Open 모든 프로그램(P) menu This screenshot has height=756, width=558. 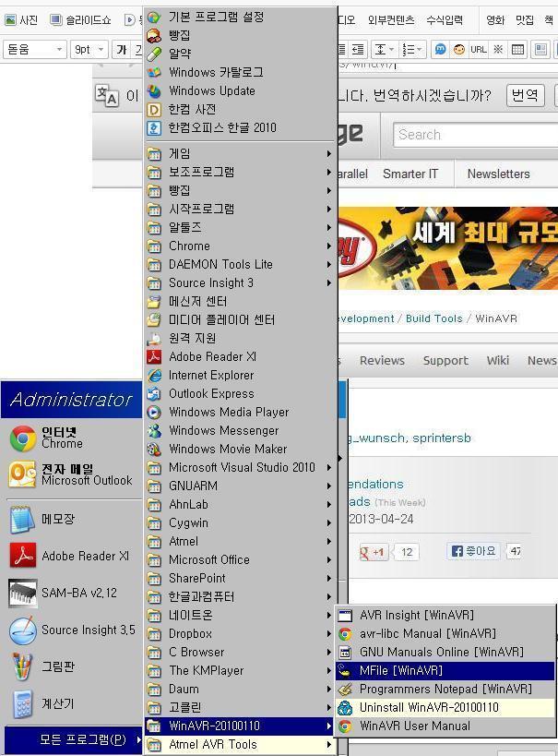click(73, 739)
